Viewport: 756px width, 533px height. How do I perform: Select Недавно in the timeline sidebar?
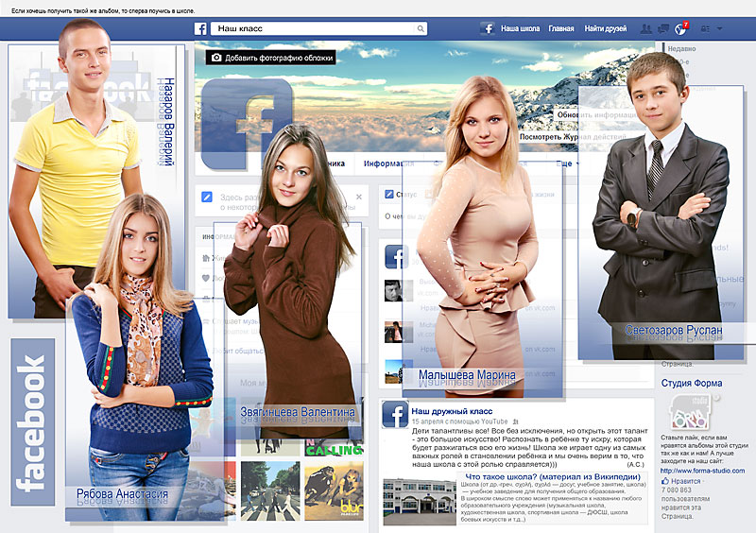click(x=681, y=49)
